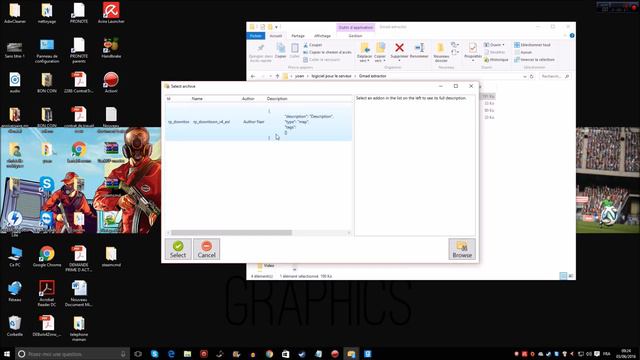The image size is (640, 360).
Task: Open steamcmd folder on desktop
Action: point(111,257)
